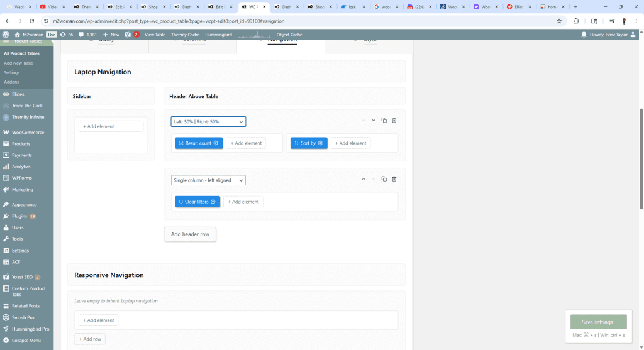
Task: Duplicate the Left 50% Right 50% header row
Action: click(x=384, y=120)
